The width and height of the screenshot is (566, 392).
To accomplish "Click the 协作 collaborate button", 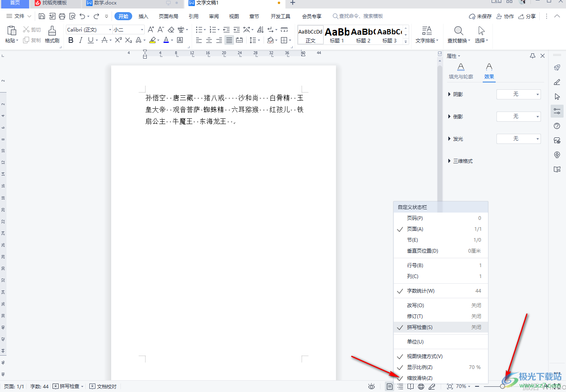I will [x=505, y=16].
